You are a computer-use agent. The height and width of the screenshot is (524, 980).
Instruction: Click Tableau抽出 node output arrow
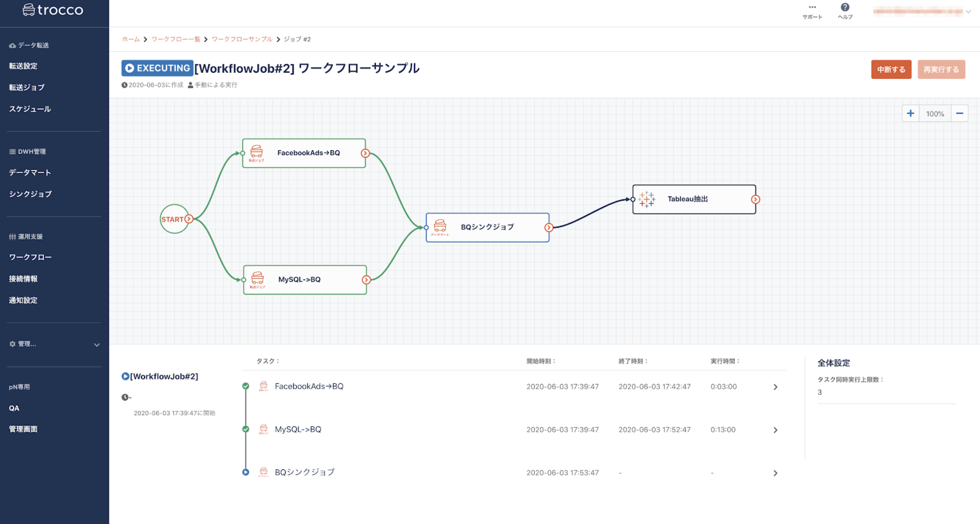(x=755, y=199)
